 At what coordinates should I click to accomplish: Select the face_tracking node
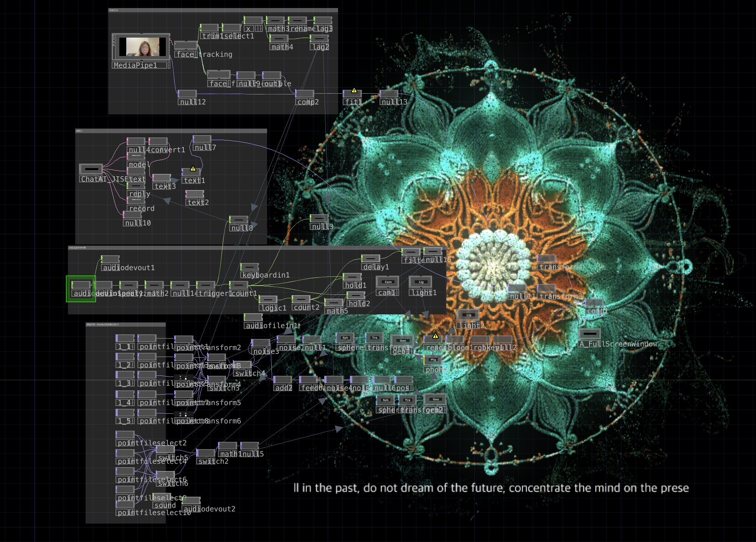tap(186, 46)
